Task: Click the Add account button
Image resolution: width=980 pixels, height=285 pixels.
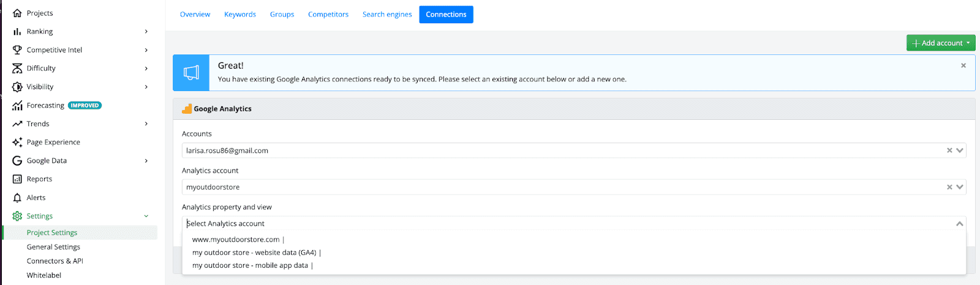Action: pyautogui.click(x=941, y=43)
